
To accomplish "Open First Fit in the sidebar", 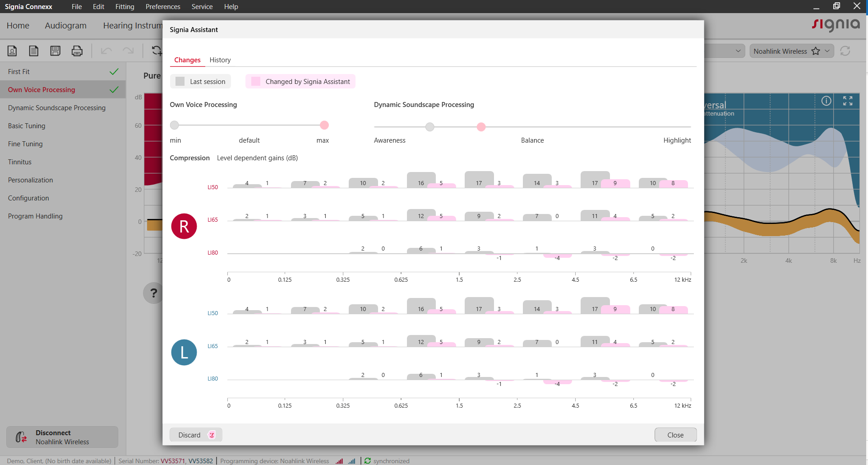I will coord(63,71).
